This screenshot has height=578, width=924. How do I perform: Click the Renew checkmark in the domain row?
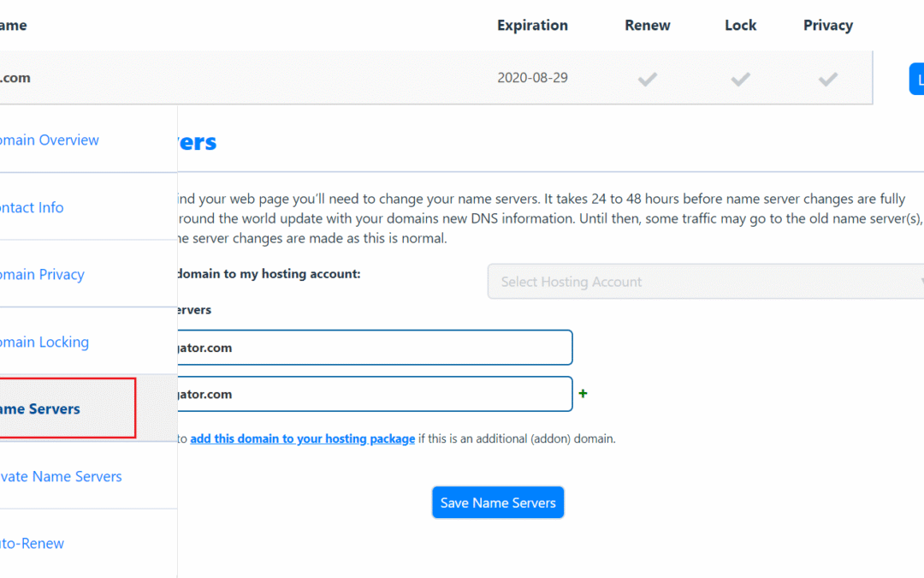(648, 79)
